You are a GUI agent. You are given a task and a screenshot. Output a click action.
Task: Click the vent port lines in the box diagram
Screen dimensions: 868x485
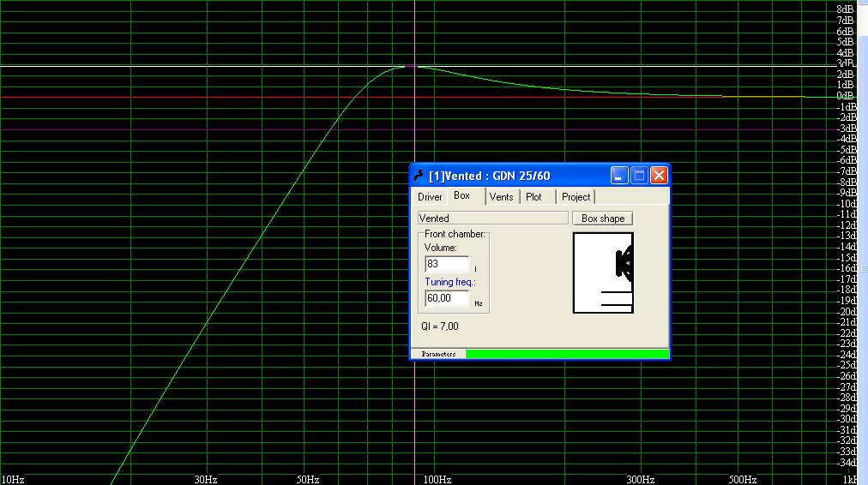click(x=616, y=299)
